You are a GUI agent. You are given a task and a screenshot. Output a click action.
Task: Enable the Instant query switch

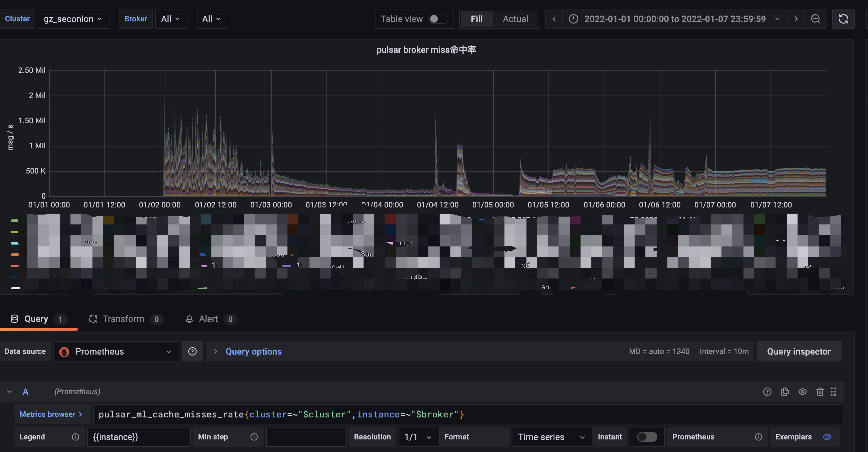click(x=647, y=437)
